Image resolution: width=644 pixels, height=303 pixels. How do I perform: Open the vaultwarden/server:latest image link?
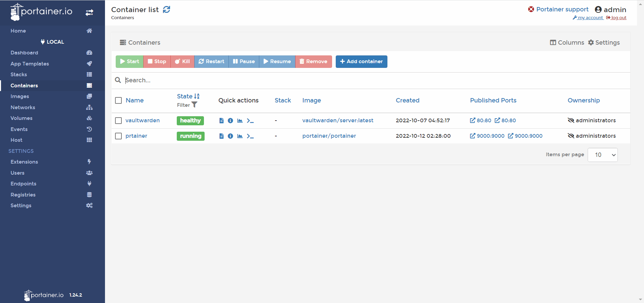pyautogui.click(x=338, y=121)
